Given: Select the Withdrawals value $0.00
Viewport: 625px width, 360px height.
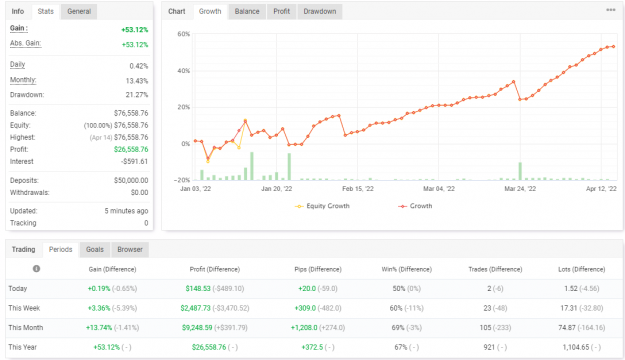Looking at the screenshot, I should click(x=140, y=193).
